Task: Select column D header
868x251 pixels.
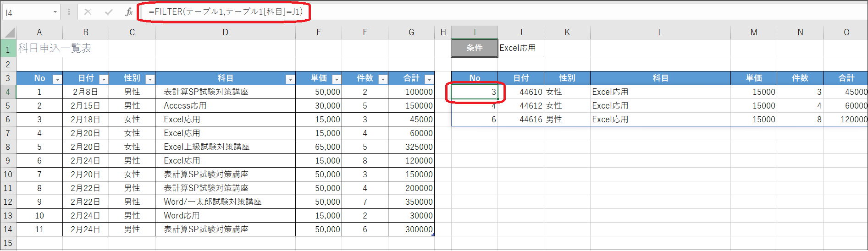Action: [x=225, y=33]
